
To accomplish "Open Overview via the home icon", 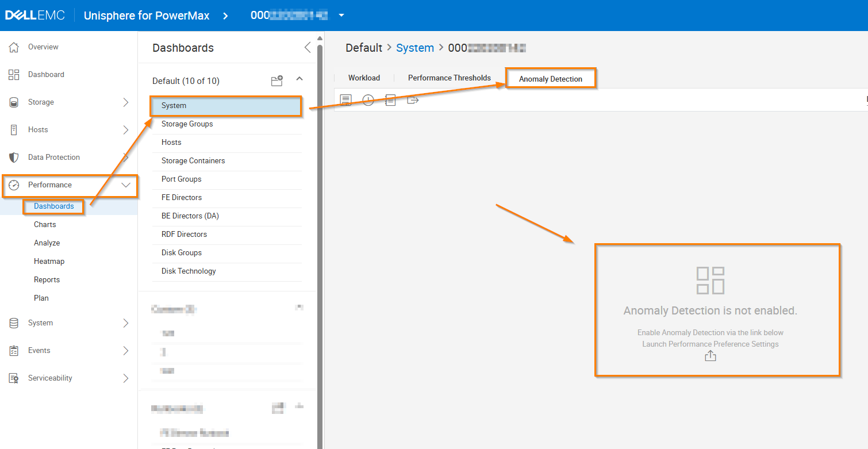I will pyautogui.click(x=14, y=47).
